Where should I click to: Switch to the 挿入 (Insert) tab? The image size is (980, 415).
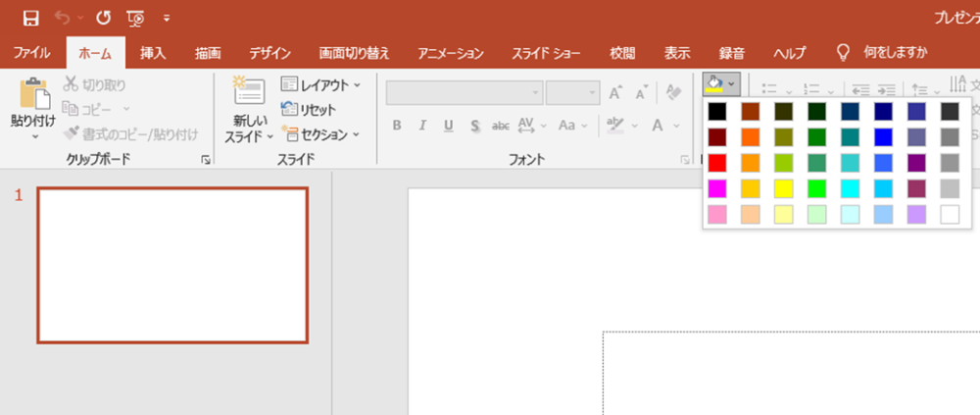coord(153,53)
